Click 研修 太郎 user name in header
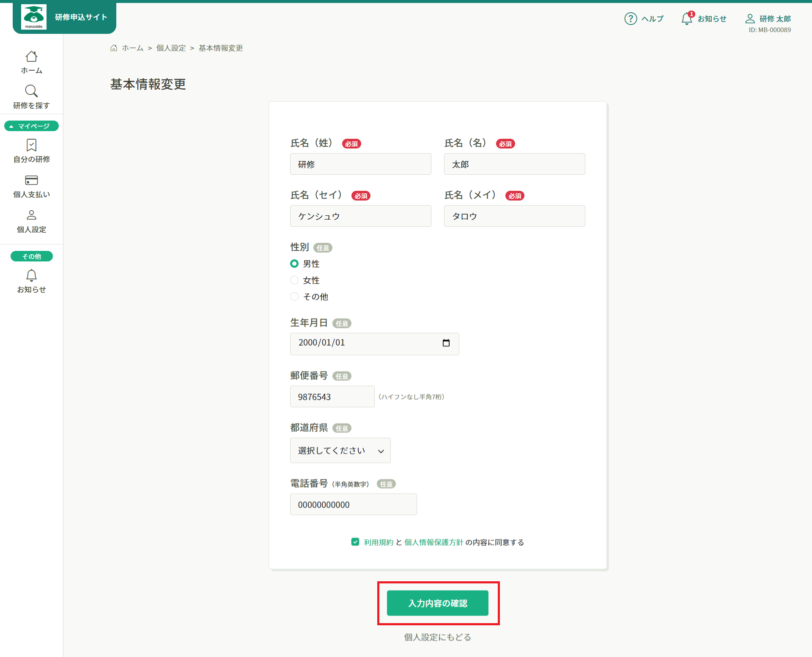The height and width of the screenshot is (657, 812). pyautogui.click(x=775, y=19)
